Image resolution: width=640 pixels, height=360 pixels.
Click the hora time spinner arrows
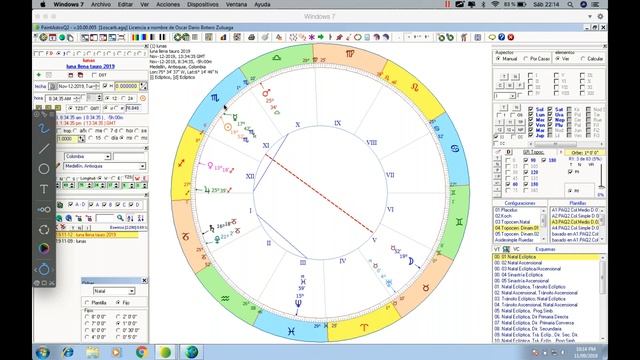pyautogui.click(x=77, y=99)
